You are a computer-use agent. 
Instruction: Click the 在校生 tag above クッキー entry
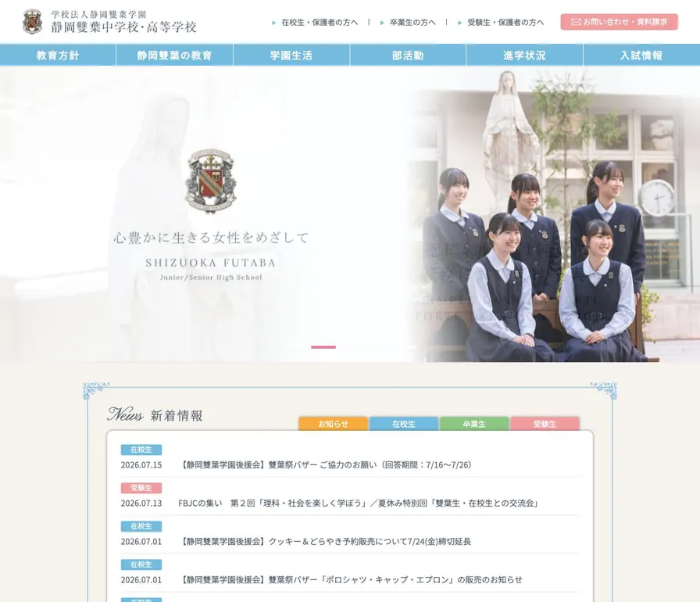point(141,526)
